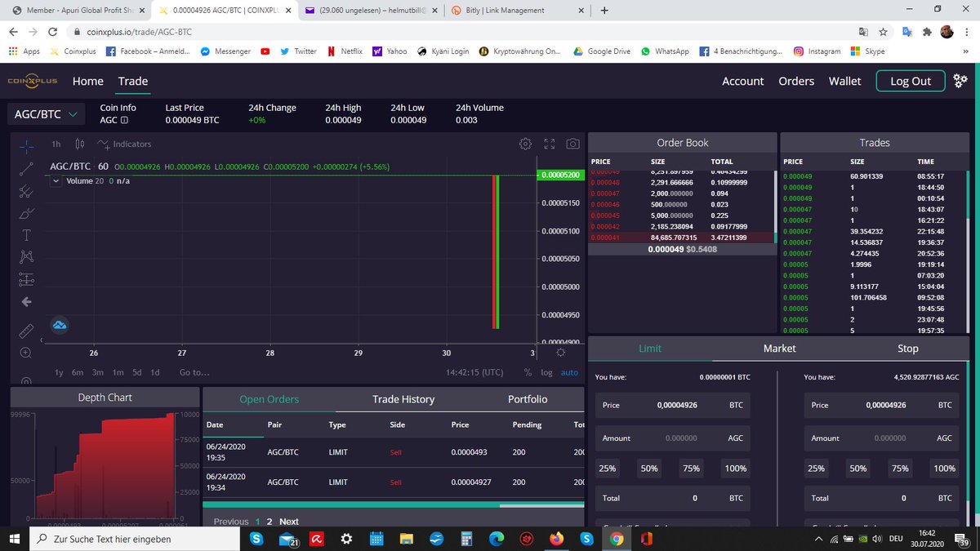Viewport: 980px width, 551px height.
Task: Click the sell Price input field
Action: point(881,405)
